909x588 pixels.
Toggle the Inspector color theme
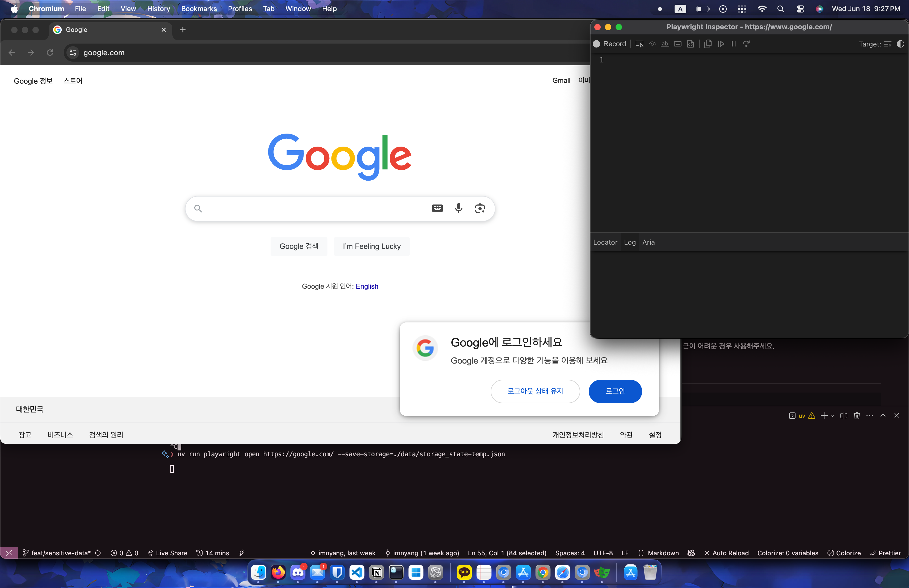coord(900,44)
